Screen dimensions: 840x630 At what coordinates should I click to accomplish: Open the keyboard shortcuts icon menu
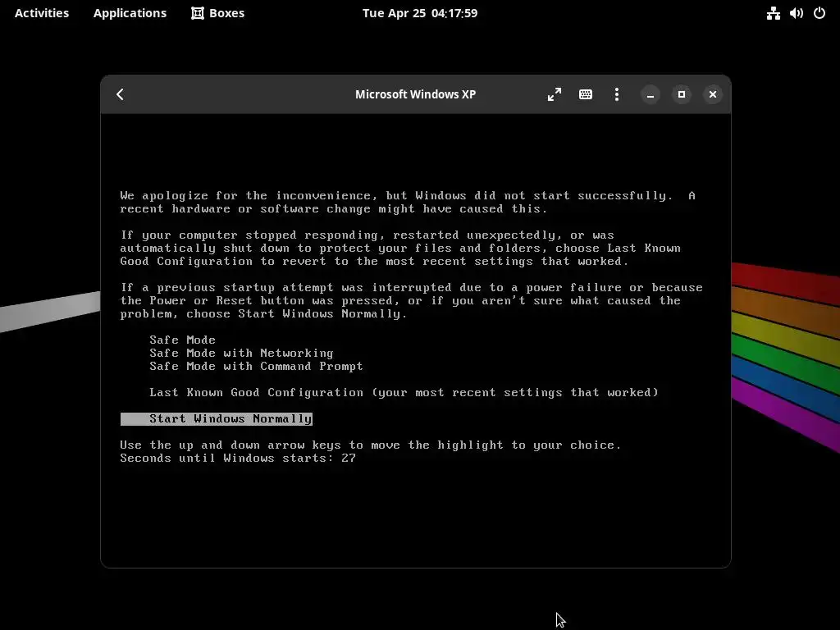586,94
